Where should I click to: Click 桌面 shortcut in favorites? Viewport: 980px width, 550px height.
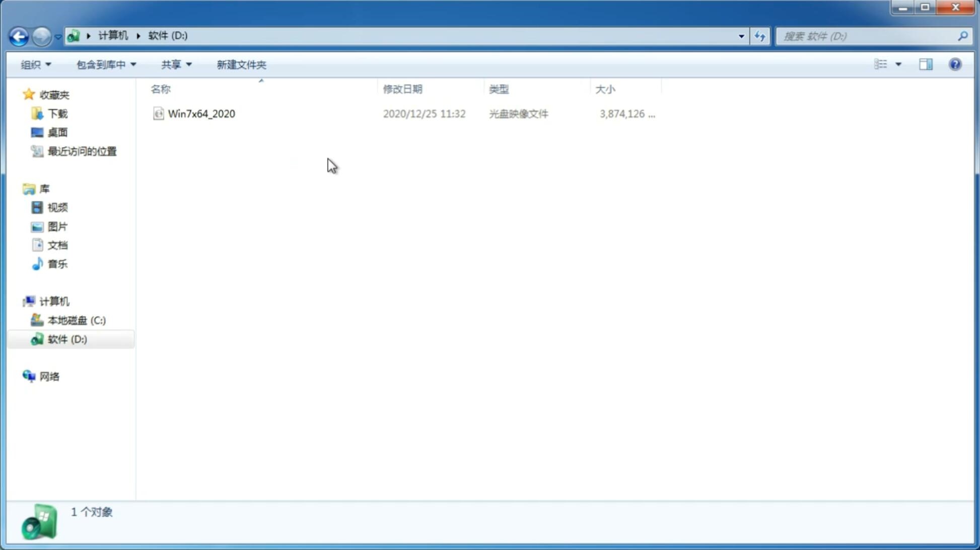(x=56, y=132)
